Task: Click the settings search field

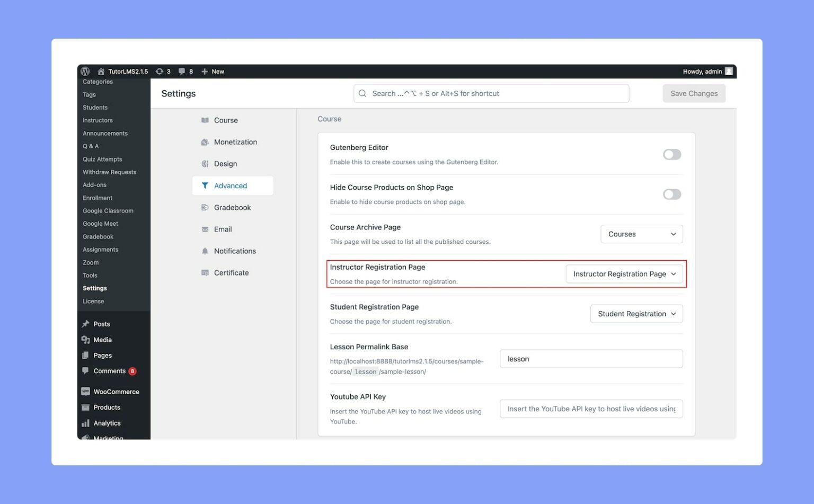Action: 491,94
